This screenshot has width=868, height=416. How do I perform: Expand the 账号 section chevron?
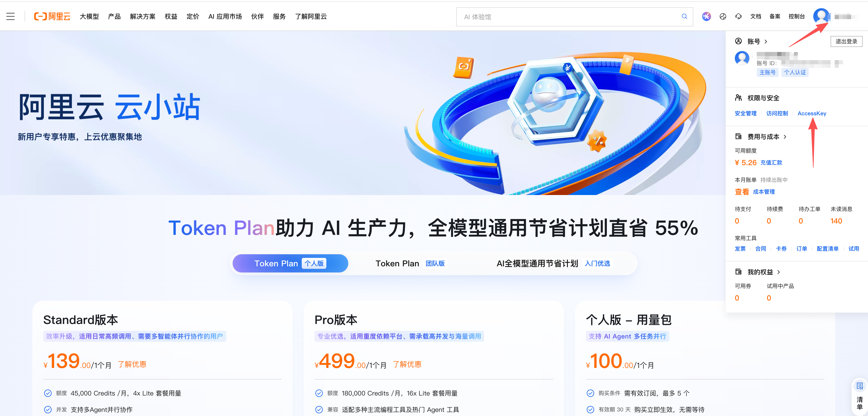[766, 41]
